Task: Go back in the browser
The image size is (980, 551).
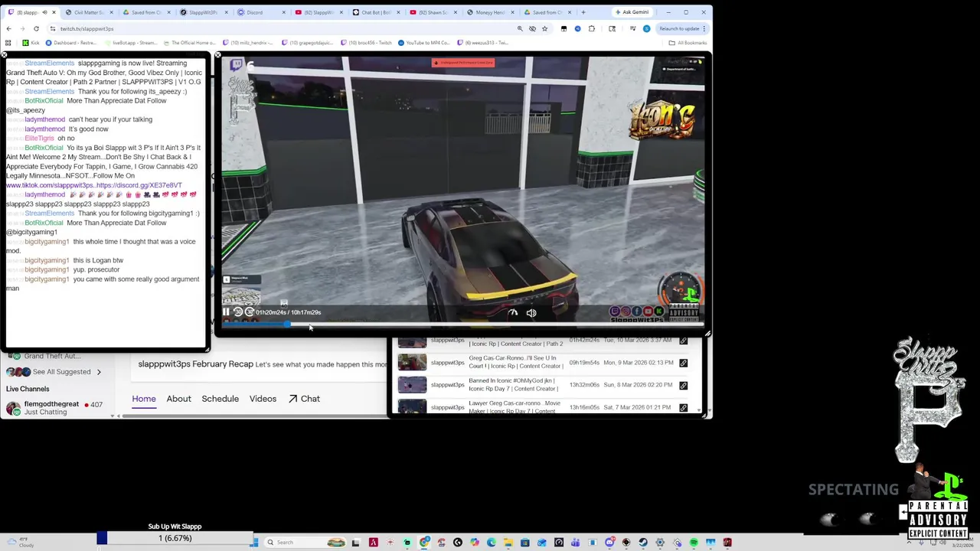Action: pyautogui.click(x=8, y=28)
